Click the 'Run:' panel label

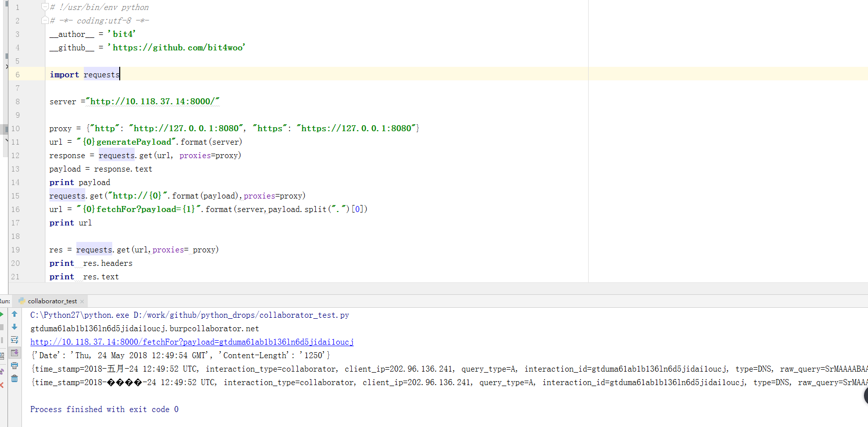point(5,301)
